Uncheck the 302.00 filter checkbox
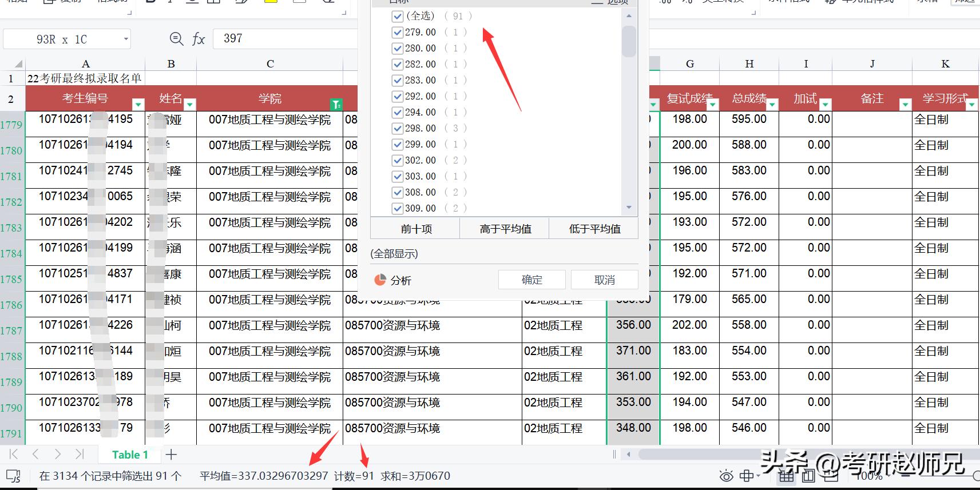Viewport: 980px width, 490px height. [398, 160]
